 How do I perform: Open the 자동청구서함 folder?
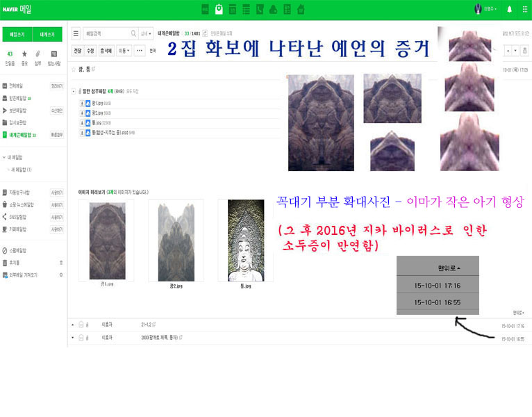[x=19, y=193]
